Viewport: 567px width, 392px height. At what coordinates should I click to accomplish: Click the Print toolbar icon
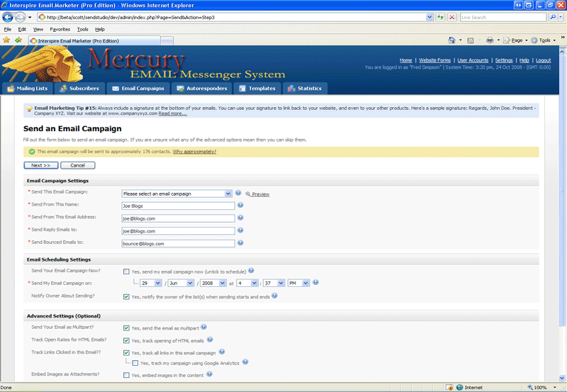[x=490, y=40]
